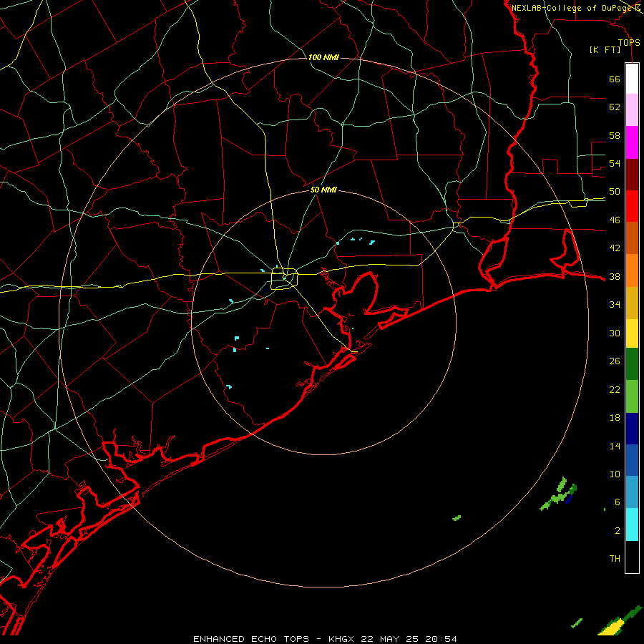The height and width of the screenshot is (644, 644).
Task: Click the black TH threshold legend swatch
Action: [632, 557]
